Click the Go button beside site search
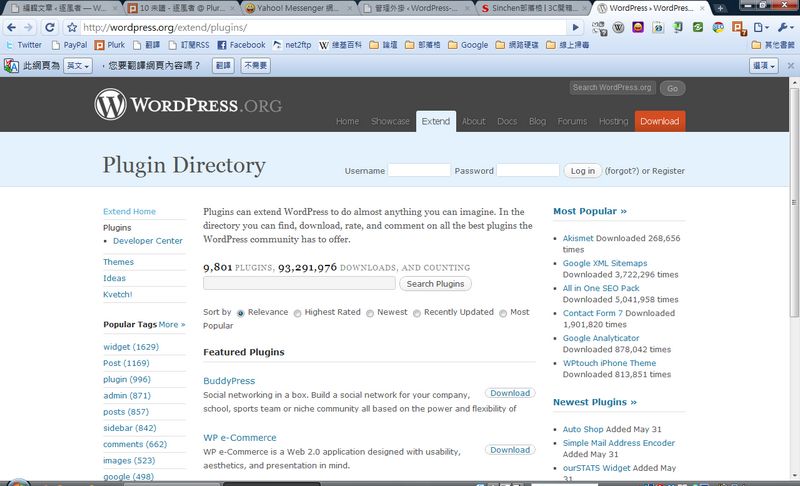The height and width of the screenshot is (486, 800). point(672,88)
